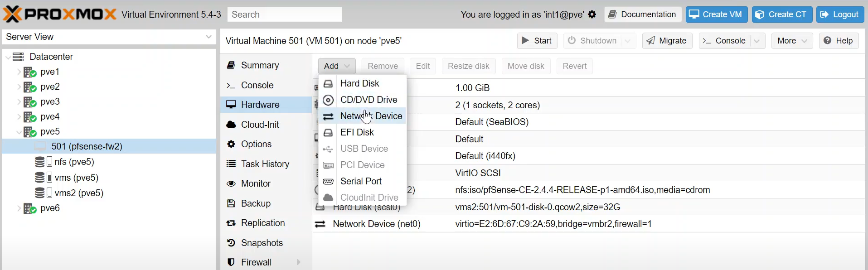Expand the Firewall submenu arrow
The image size is (868, 270).
pyautogui.click(x=298, y=262)
